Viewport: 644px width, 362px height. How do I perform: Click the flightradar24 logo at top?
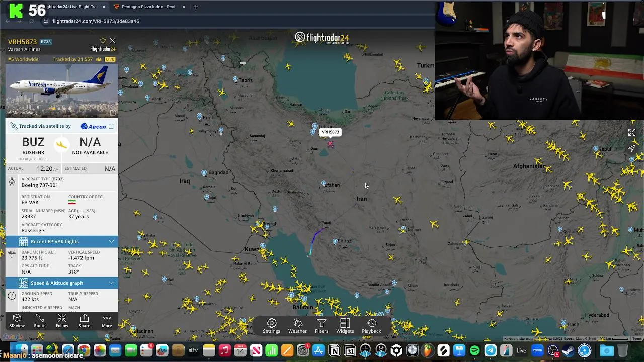pyautogui.click(x=322, y=38)
